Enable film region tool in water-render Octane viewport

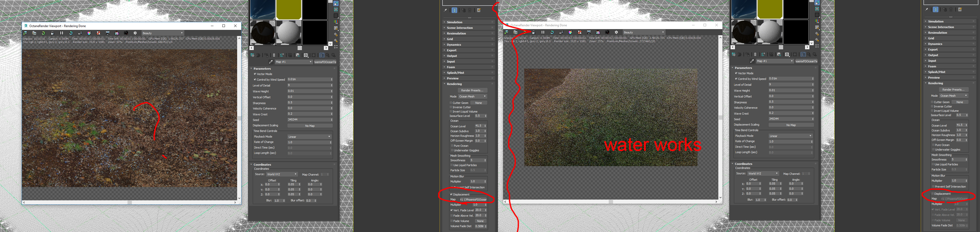[598, 32]
